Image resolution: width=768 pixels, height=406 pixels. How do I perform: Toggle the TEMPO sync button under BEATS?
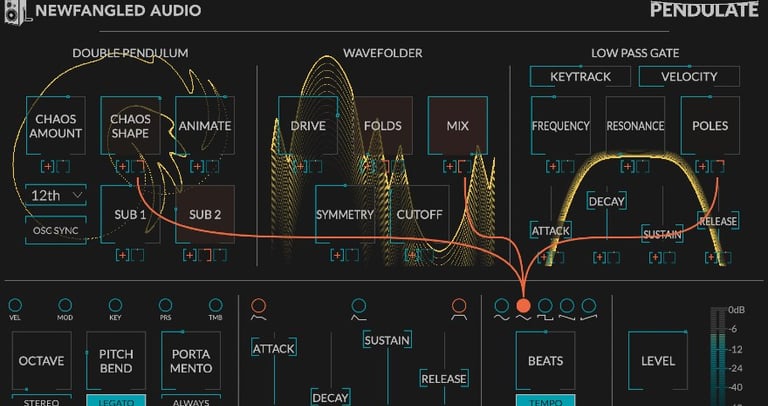tap(546, 400)
